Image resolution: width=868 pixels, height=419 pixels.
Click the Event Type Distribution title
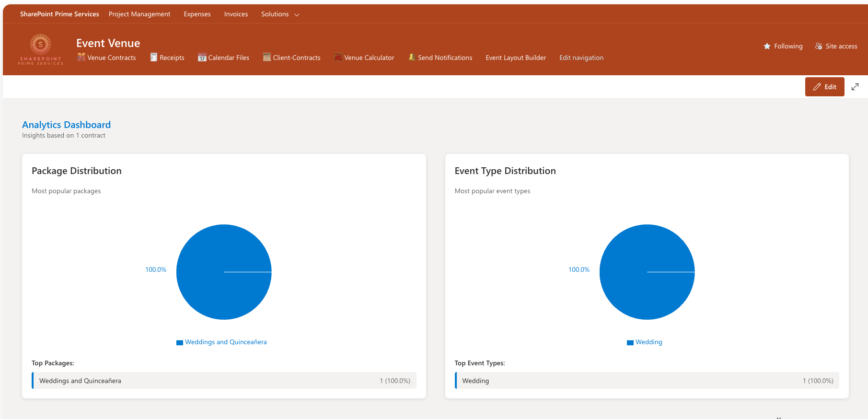coord(505,171)
